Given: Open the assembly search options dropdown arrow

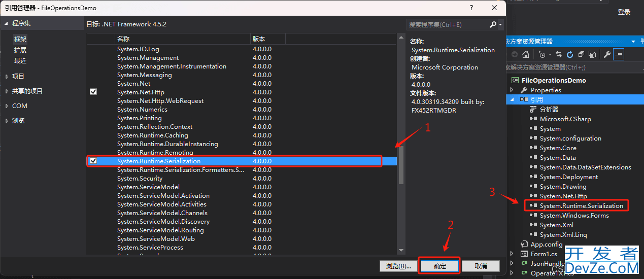Looking at the screenshot, I should (x=500, y=24).
